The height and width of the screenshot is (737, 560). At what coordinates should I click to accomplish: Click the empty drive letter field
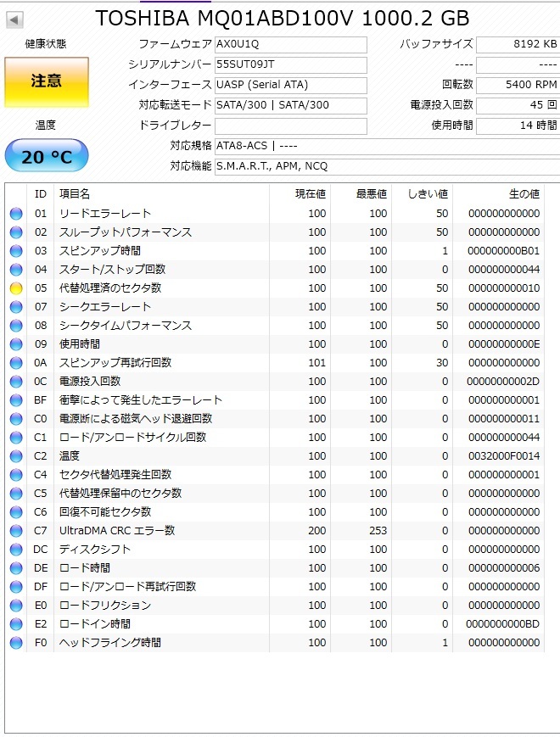click(x=290, y=126)
